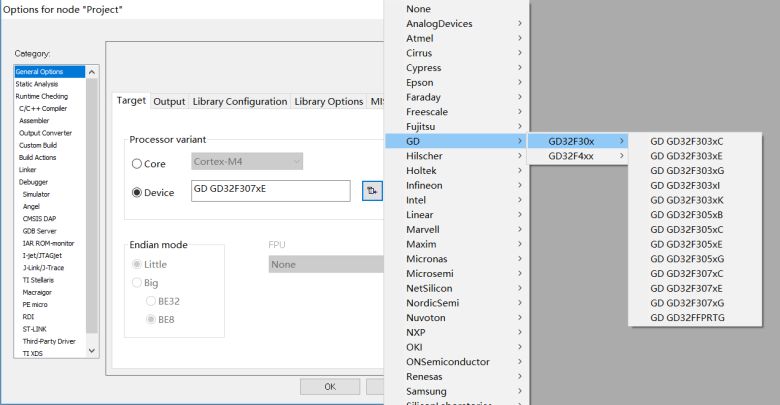Expand Nuvoton vendor submenu
The image size is (780, 405).
[457, 317]
